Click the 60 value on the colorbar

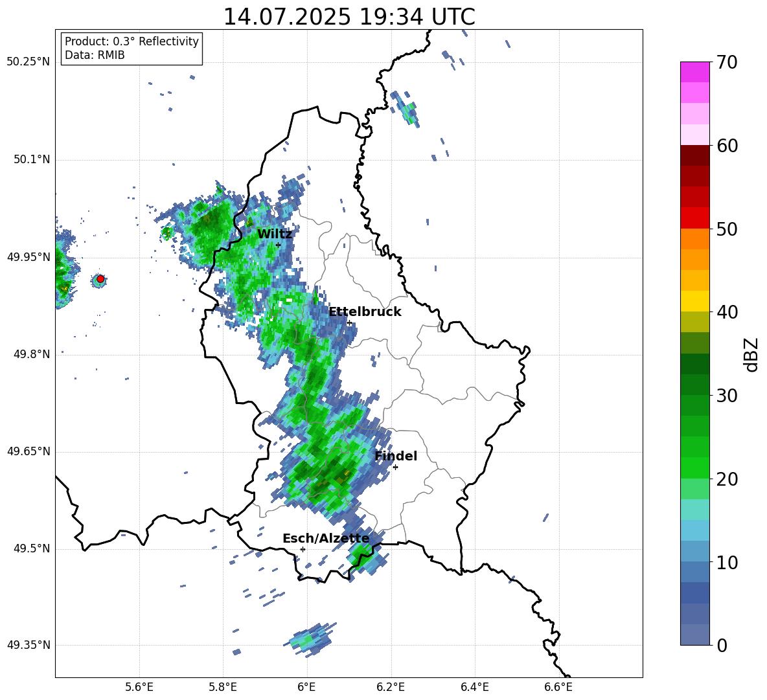pos(726,146)
